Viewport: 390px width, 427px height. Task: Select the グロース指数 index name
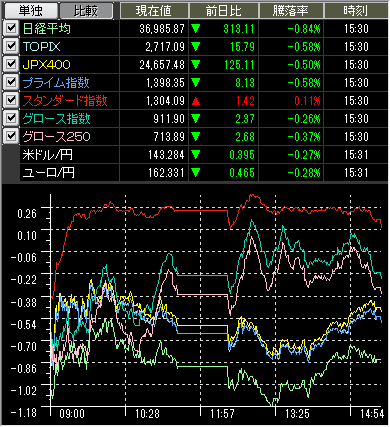click(x=56, y=119)
